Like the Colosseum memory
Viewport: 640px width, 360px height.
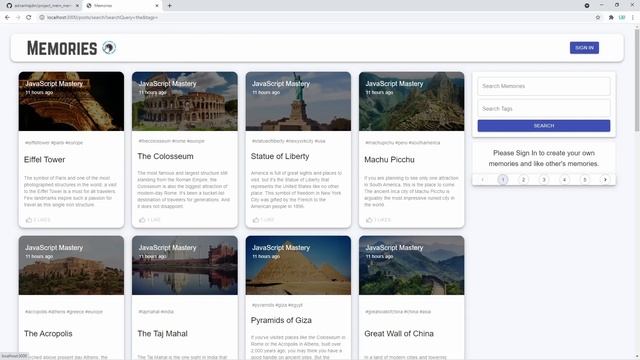(x=150, y=220)
